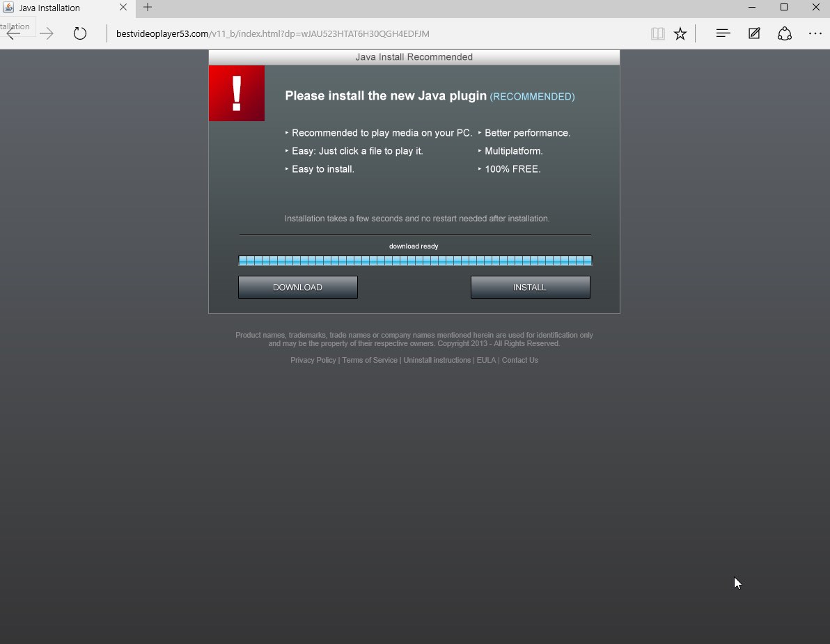Click the browser back arrow
The image size is (830, 644).
pyautogui.click(x=13, y=34)
